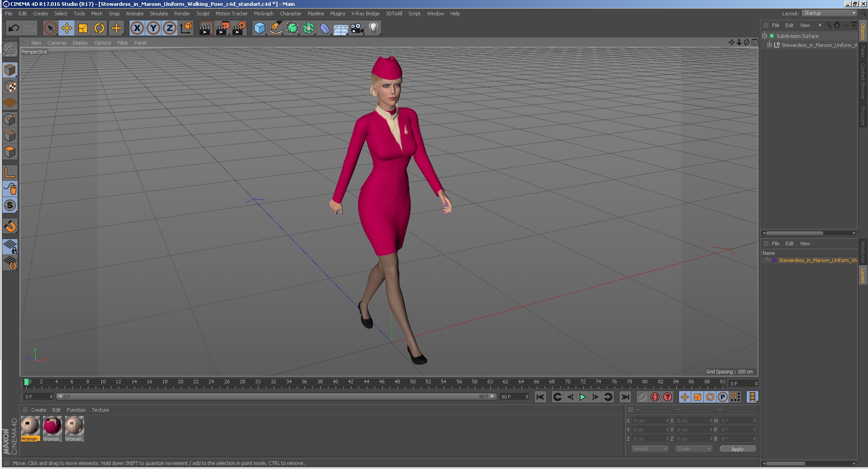
Task: Click the Deformer bend icon
Action: [x=325, y=28]
